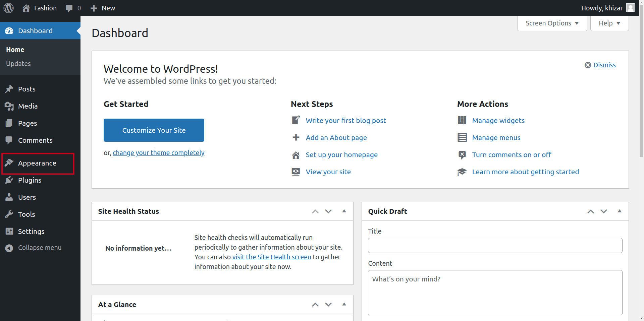Toggle the Site Health Status panel
This screenshot has width=644, height=321.
click(344, 211)
